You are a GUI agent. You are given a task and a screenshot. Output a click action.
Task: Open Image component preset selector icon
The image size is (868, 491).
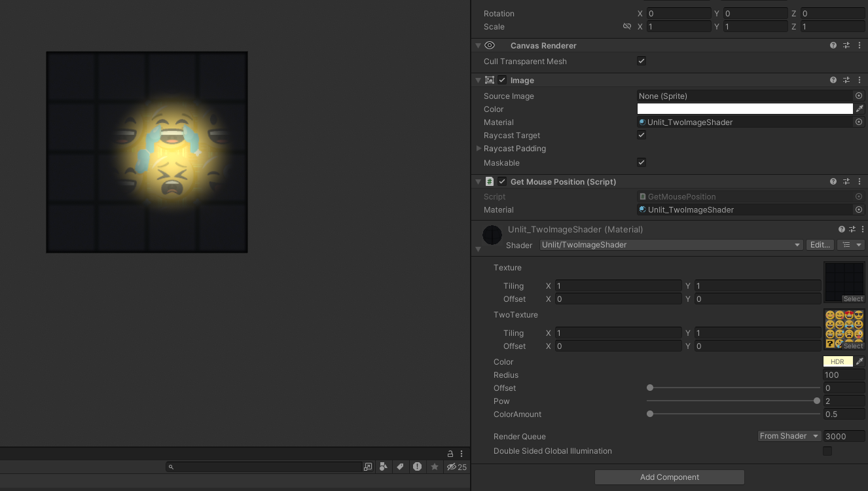pyautogui.click(x=846, y=80)
